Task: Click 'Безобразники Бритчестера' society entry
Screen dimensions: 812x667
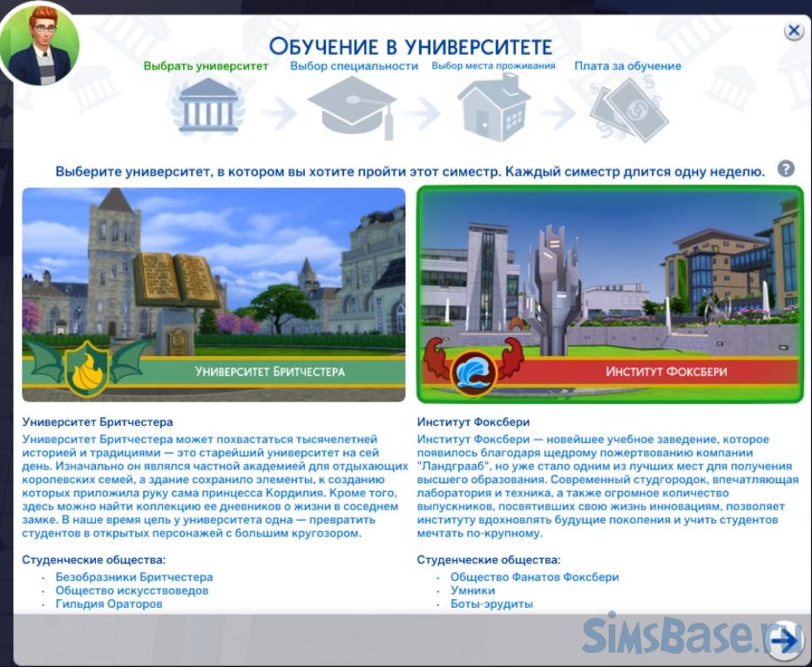Action: (x=134, y=577)
